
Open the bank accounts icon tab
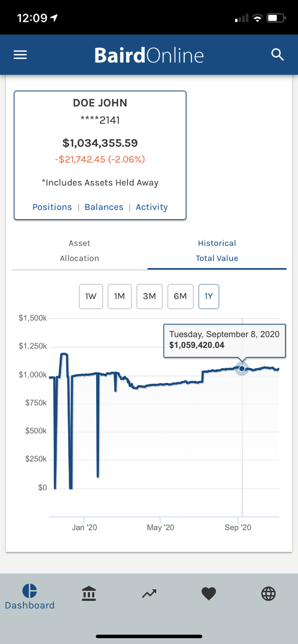click(x=89, y=593)
